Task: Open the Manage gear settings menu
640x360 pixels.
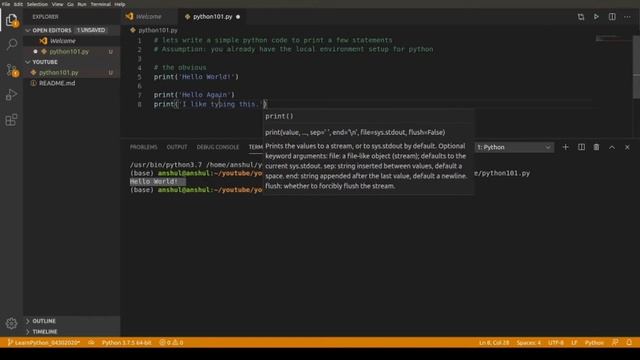Action: click(x=11, y=323)
